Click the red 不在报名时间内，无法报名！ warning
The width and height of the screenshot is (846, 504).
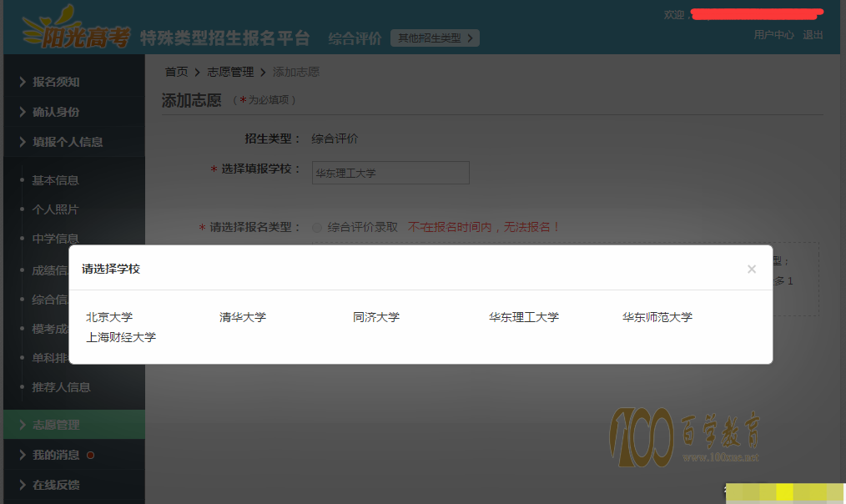(x=483, y=227)
